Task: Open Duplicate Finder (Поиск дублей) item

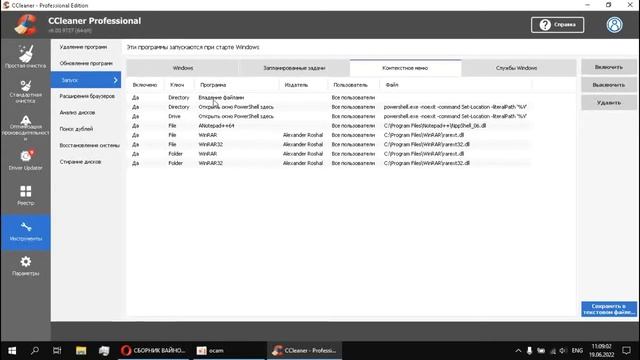Action: coord(86,129)
